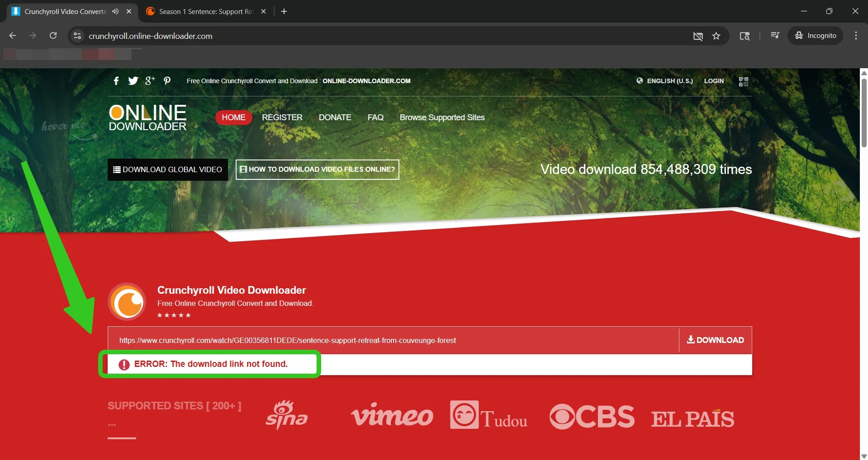The height and width of the screenshot is (460, 868).
Task: Reload the page
Action: (53, 36)
